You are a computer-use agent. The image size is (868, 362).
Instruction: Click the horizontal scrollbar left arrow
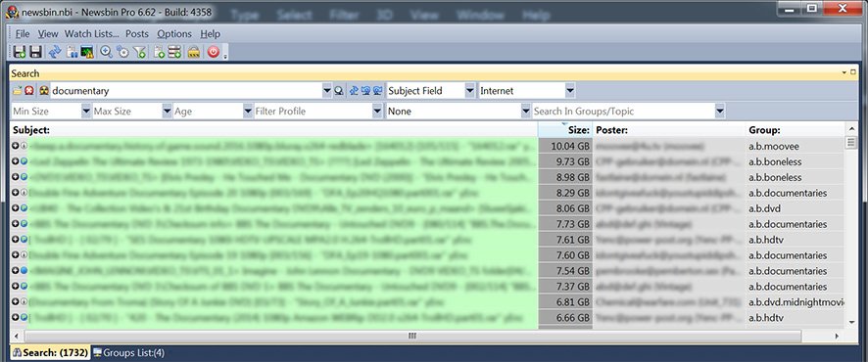tap(16, 336)
